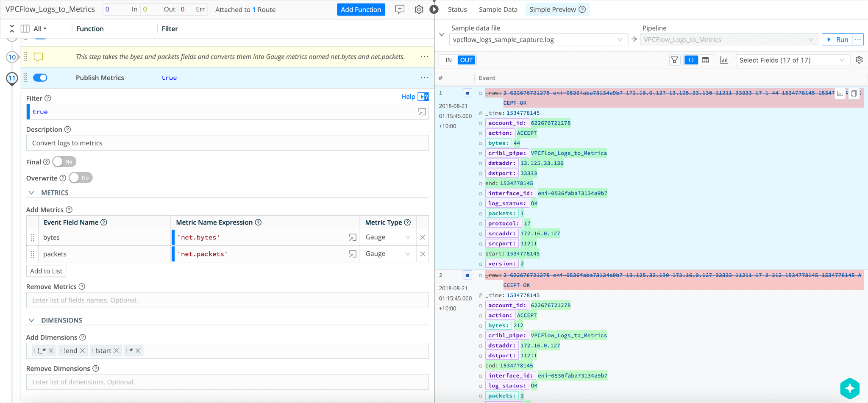This screenshot has height=403, width=868.
Task: Switch preview to table view icon
Action: 706,60
